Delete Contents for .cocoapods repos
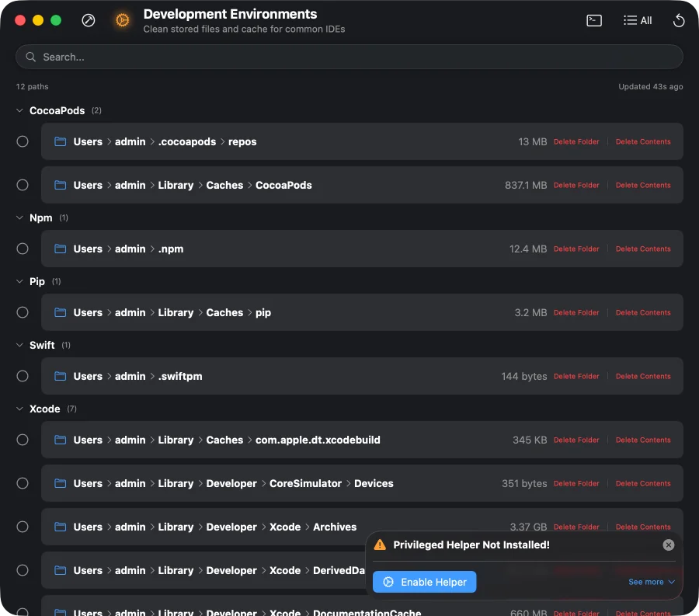Screen dimensions: 699x616 [643, 141]
